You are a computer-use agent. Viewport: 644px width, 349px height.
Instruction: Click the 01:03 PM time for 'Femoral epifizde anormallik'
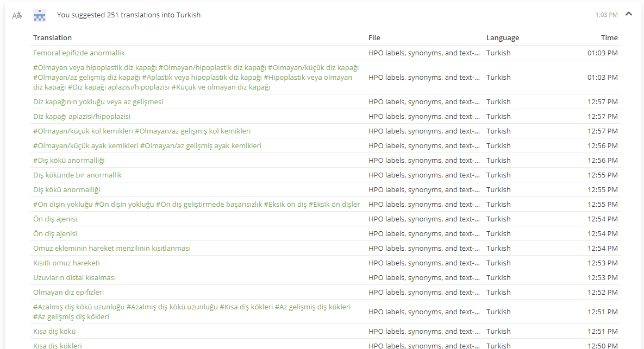click(x=602, y=53)
